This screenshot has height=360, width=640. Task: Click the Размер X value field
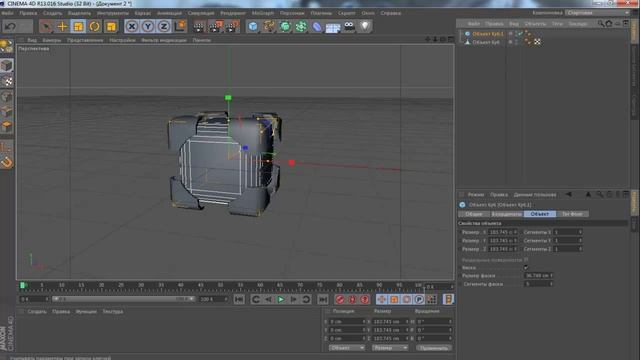[502, 232]
